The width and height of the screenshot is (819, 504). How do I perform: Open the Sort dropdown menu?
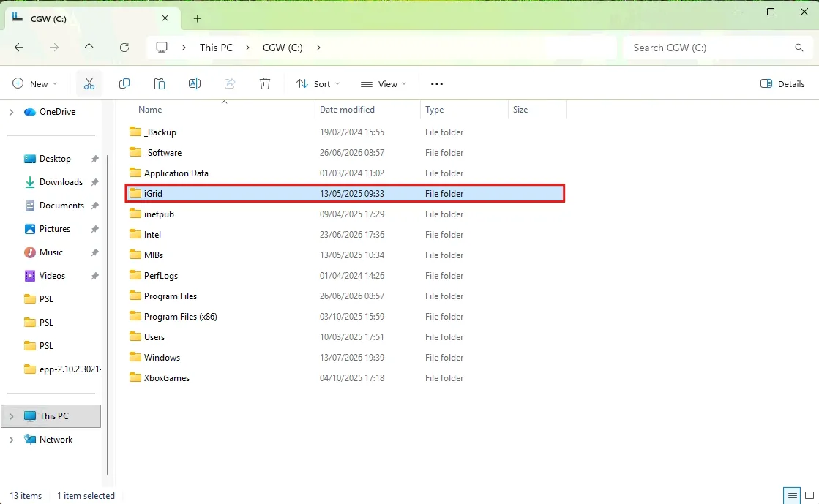click(318, 83)
